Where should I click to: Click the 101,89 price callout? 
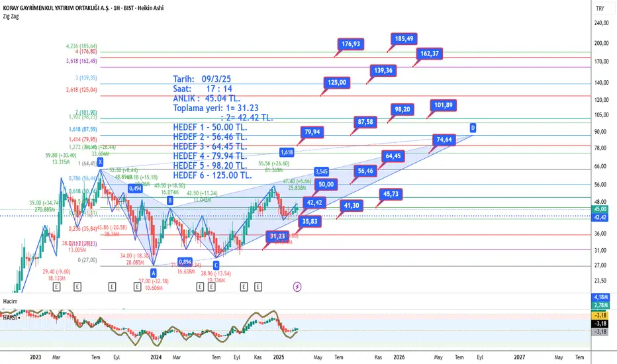[444, 105]
